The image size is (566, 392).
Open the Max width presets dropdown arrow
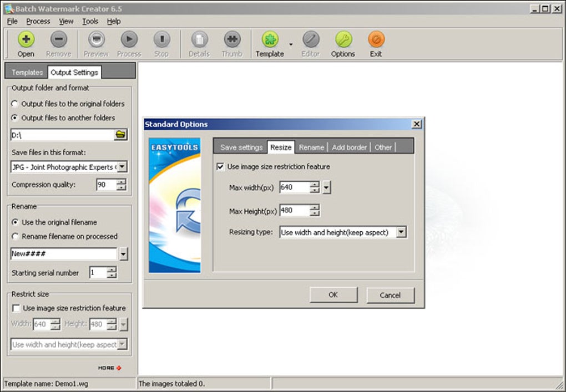point(326,187)
